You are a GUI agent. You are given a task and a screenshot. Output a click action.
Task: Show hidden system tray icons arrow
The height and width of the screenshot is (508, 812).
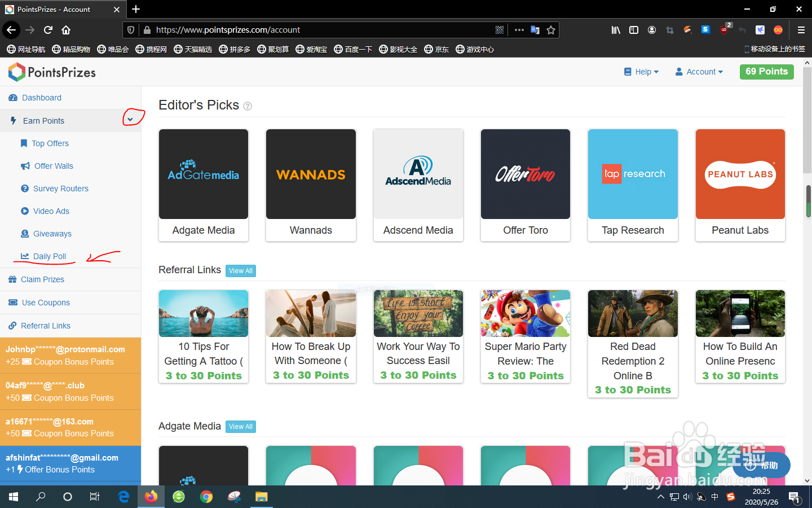[660, 497]
